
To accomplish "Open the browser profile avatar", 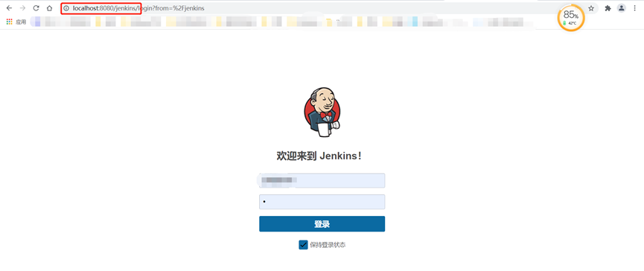I will point(622,8).
